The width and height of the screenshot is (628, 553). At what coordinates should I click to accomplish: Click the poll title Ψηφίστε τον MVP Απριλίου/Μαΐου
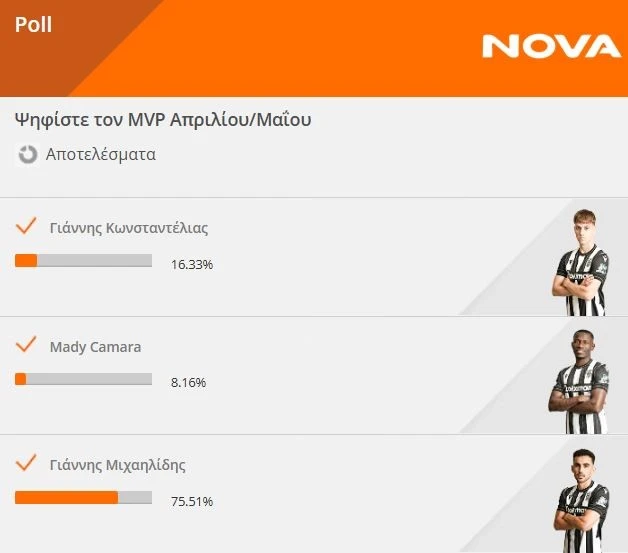tap(163, 120)
